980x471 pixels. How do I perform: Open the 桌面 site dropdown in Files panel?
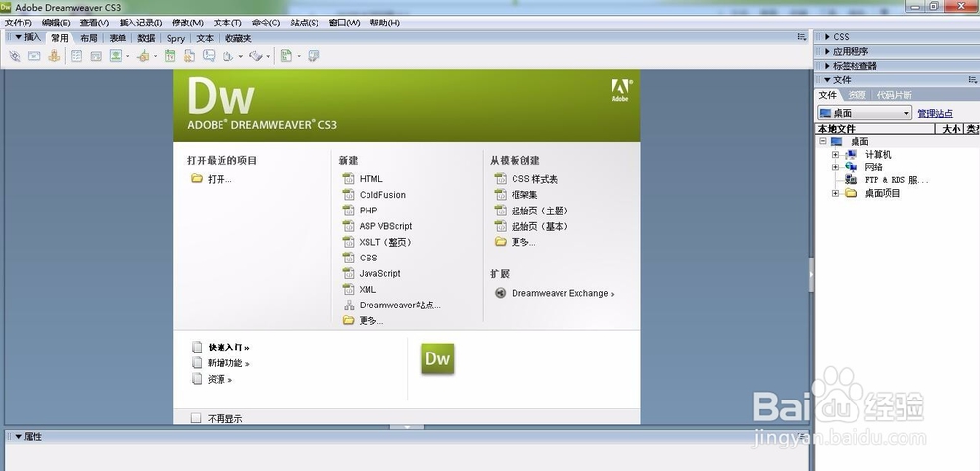865,113
